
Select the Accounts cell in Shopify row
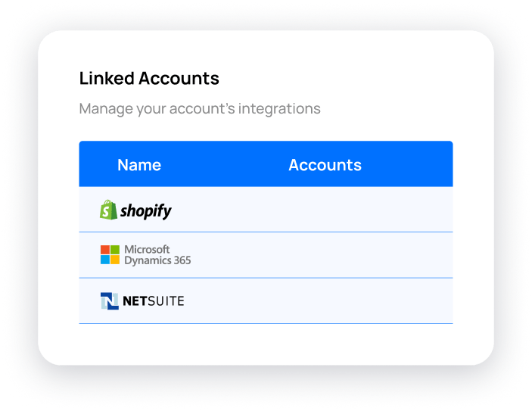(x=325, y=210)
